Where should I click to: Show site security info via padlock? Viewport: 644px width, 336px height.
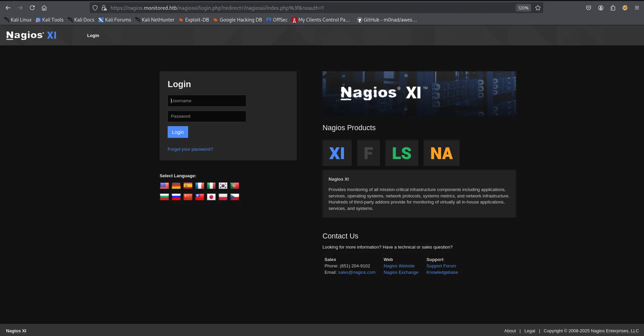(104, 8)
